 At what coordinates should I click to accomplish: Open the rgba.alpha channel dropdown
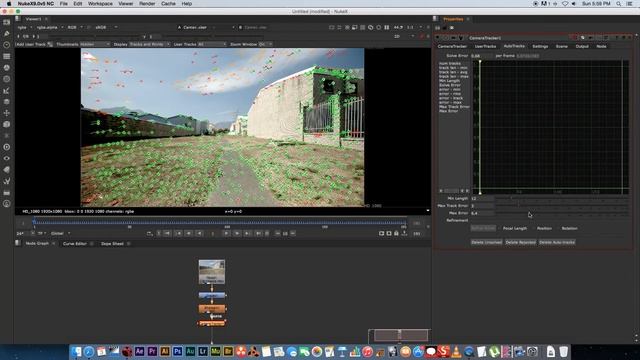(x=50, y=27)
